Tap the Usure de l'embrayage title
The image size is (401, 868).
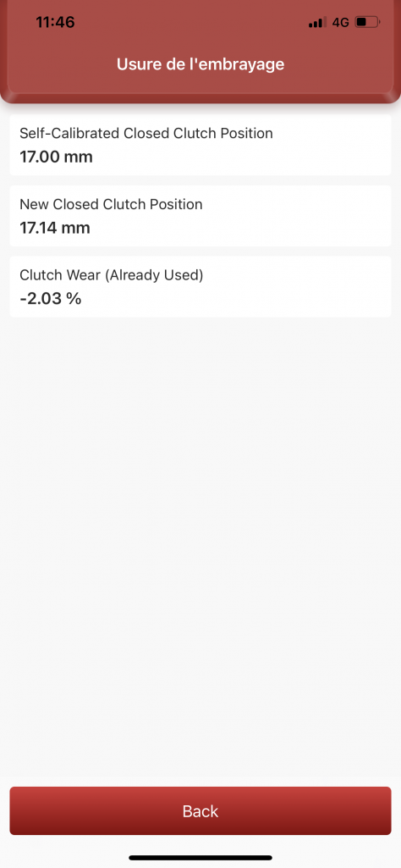[200, 64]
